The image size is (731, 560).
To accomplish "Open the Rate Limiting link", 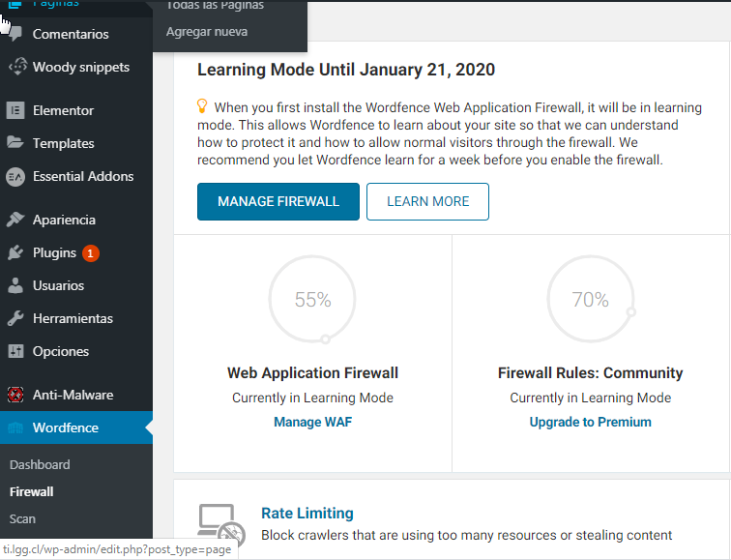I will pyautogui.click(x=307, y=513).
